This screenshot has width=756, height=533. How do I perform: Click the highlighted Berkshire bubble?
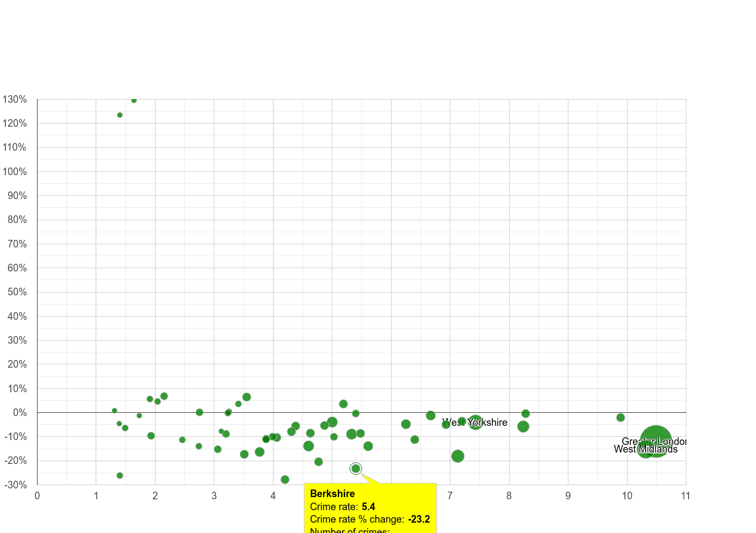pyautogui.click(x=356, y=468)
